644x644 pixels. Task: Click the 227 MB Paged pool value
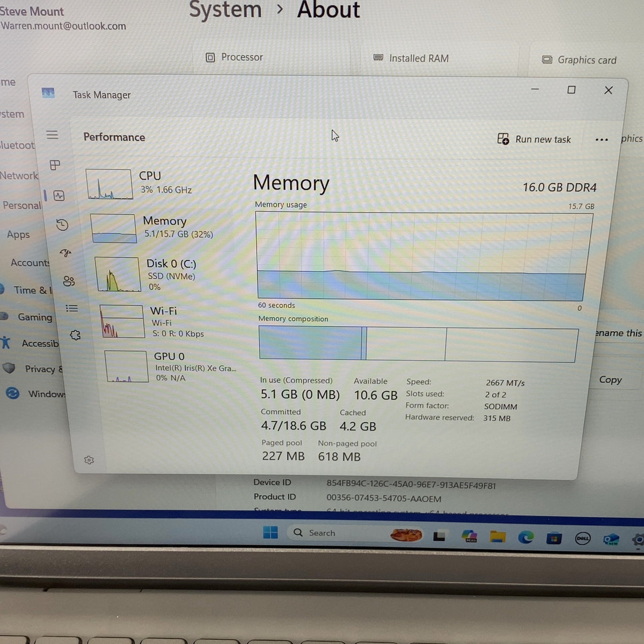pyautogui.click(x=283, y=456)
